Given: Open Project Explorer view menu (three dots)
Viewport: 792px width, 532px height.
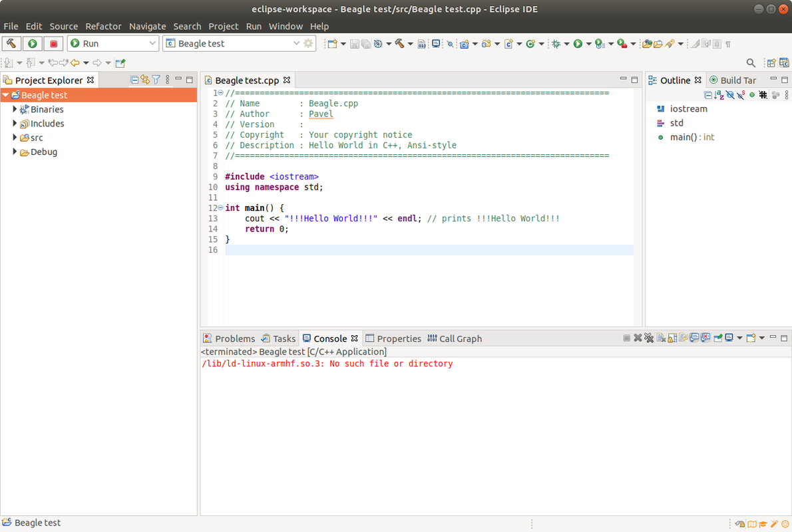Looking at the screenshot, I should [168, 80].
